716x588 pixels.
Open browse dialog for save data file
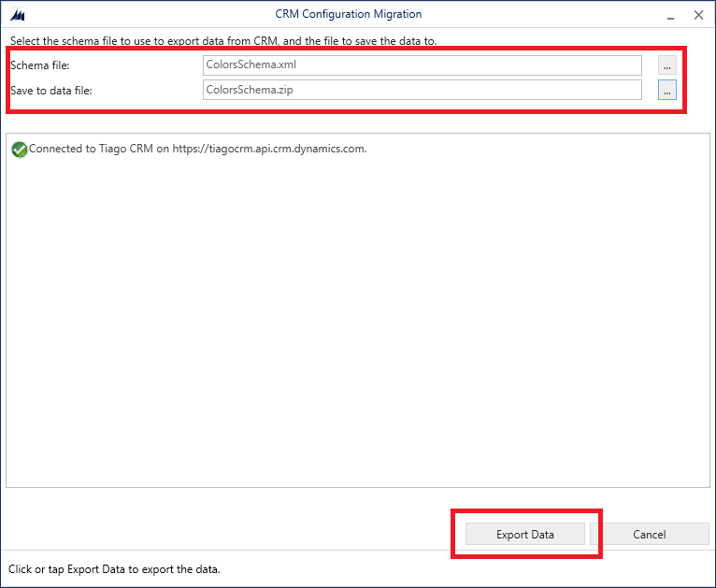click(666, 90)
